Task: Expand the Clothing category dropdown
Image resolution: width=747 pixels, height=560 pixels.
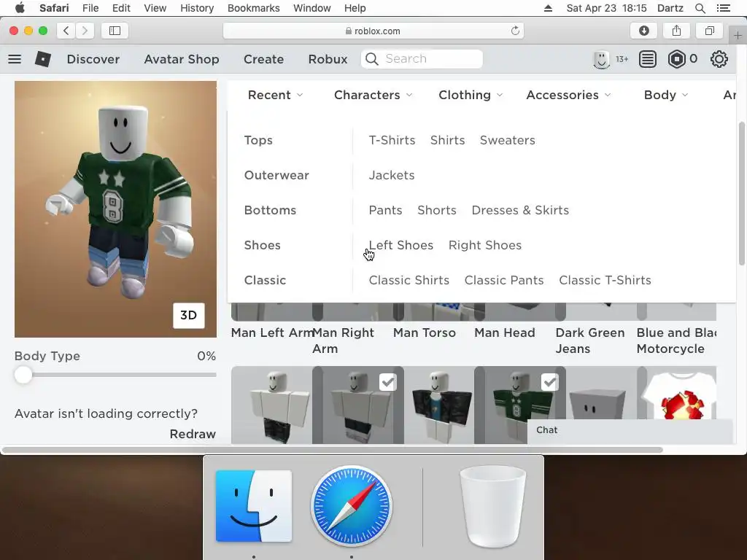Action: tap(471, 96)
